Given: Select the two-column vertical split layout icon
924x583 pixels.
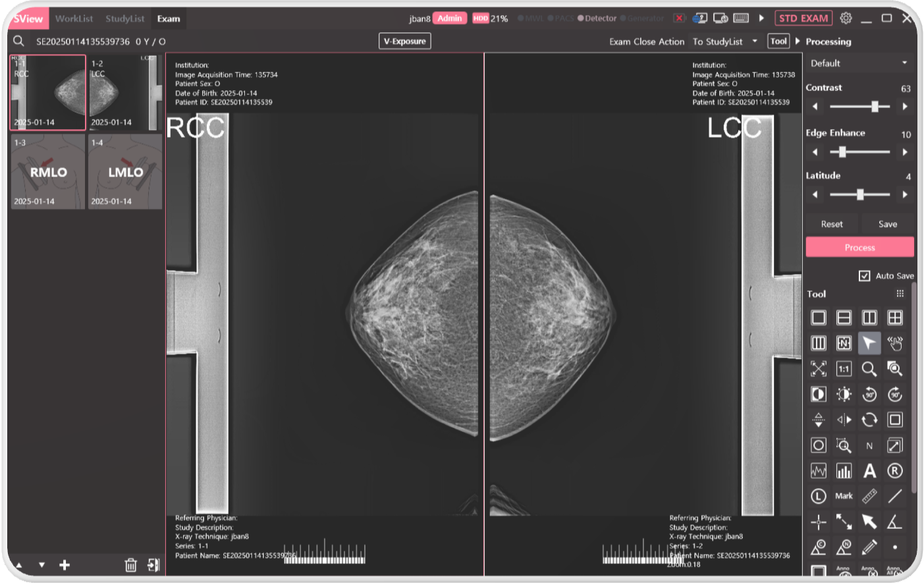Looking at the screenshot, I should 869,318.
